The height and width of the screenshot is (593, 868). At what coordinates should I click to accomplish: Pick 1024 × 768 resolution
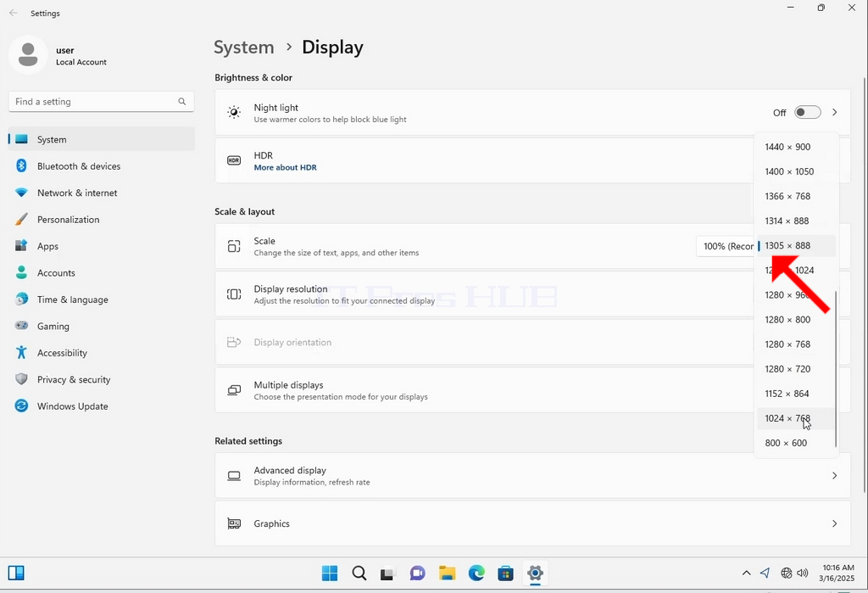click(x=795, y=418)
